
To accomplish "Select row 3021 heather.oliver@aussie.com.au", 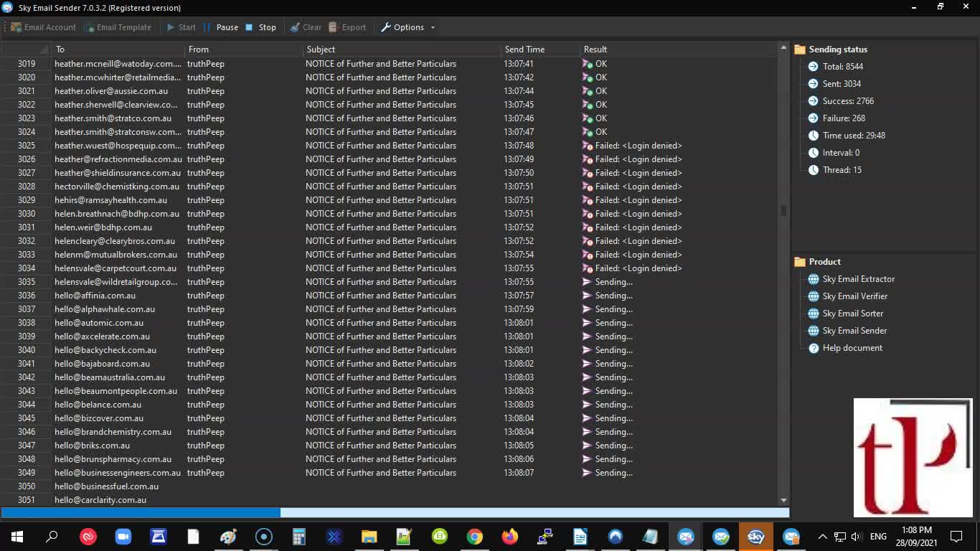I will coord(387,91).
